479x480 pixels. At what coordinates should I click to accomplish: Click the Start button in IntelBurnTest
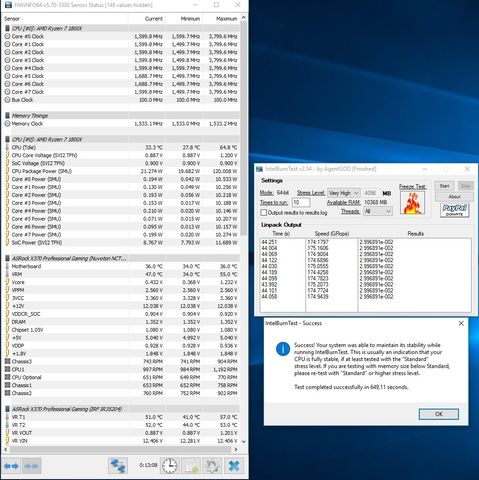[444, 186]
